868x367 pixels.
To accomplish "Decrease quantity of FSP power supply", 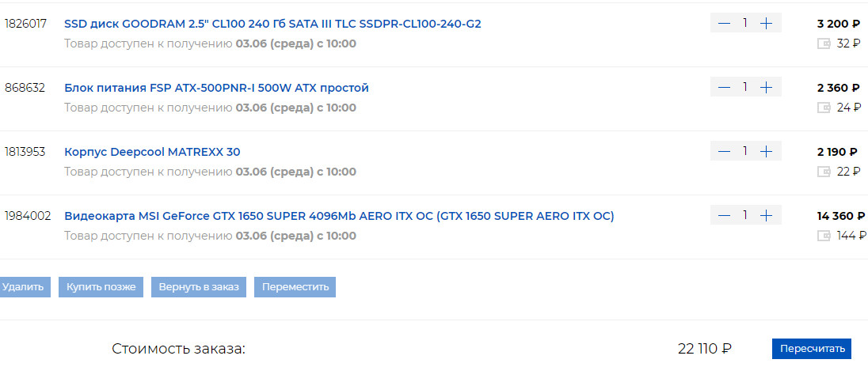I will pos(724,87).
